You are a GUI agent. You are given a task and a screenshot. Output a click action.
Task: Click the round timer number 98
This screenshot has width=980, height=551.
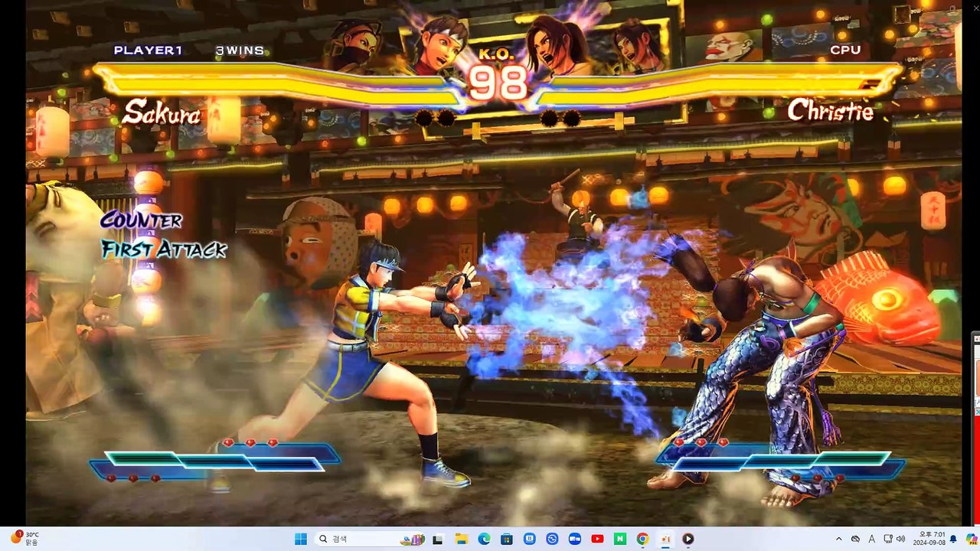498,83
